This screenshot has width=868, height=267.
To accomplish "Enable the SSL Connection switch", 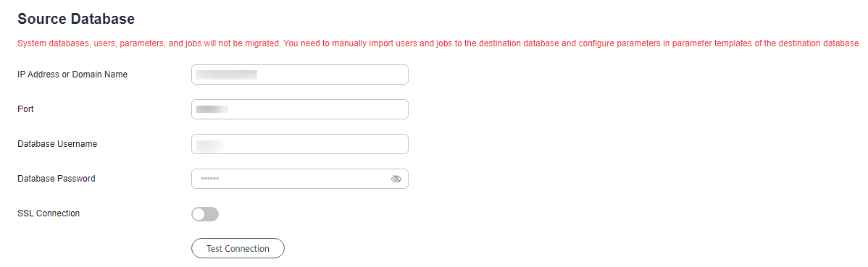I will coord(205,214).
